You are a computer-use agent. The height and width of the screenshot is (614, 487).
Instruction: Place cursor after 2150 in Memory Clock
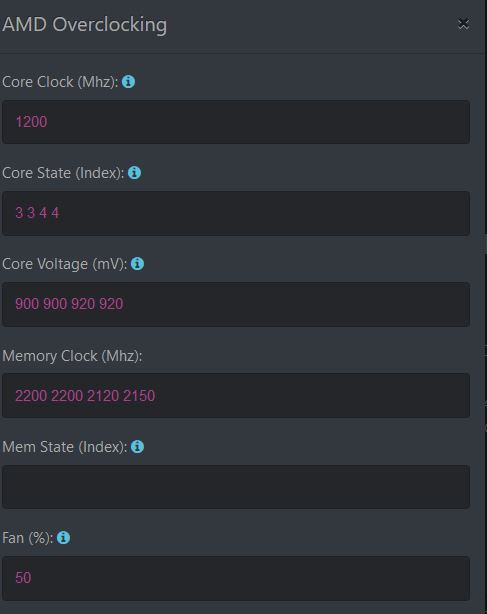point(156,395)
